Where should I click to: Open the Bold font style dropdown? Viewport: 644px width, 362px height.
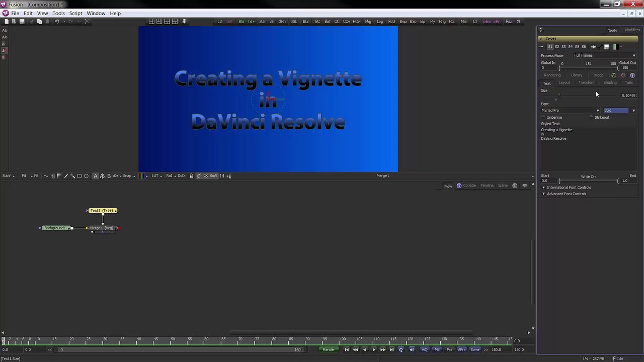[x=619, y=110]
